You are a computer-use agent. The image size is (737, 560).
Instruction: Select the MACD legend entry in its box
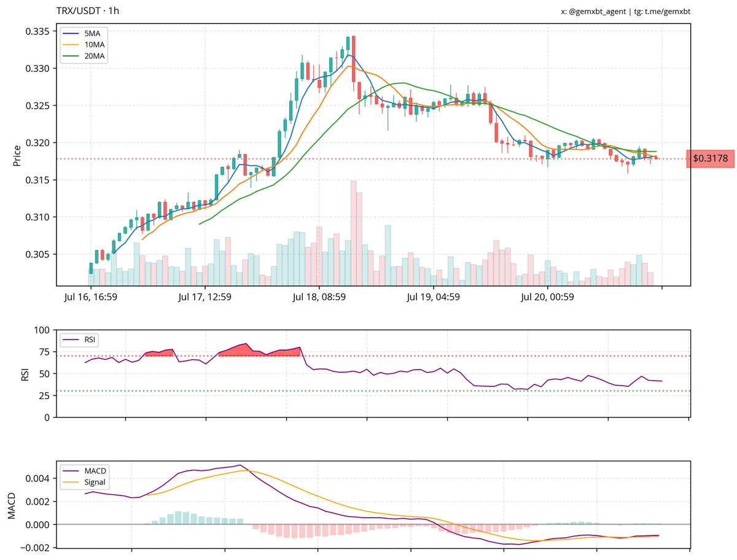coord(85,471)
